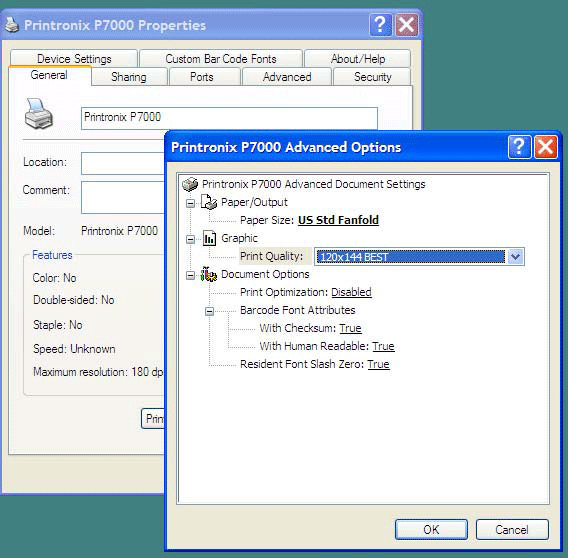Click the large printer icon in General tab
The width and height of the screenshot is (568, 558).
point(38,114)
